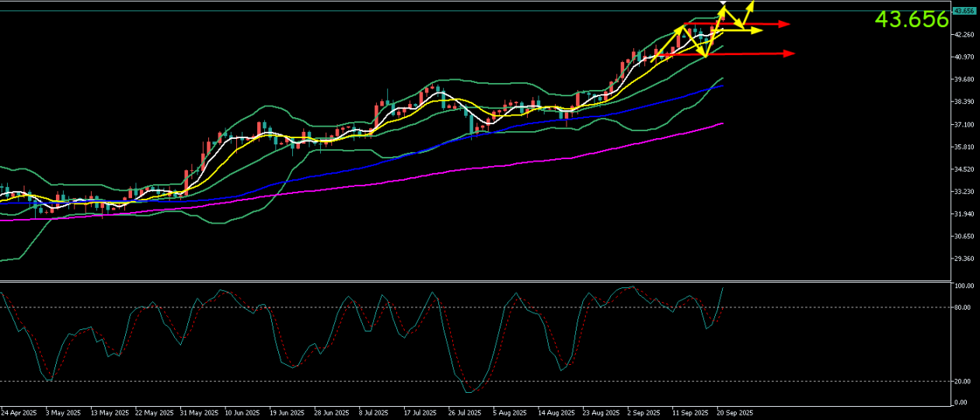Image resolution: width=980 pixels, height=420 pixels.
Task: Click the 40.970 price scale value
Action: (x=964, y=57)
